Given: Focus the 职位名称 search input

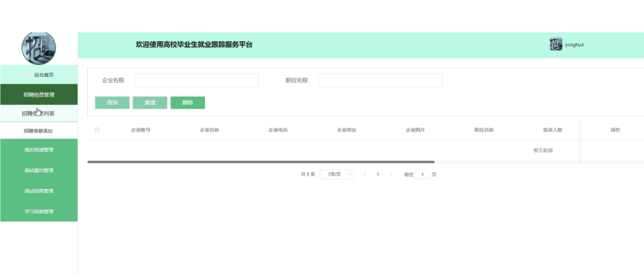Looking at the screenshot, I should (x=380, y=80).
